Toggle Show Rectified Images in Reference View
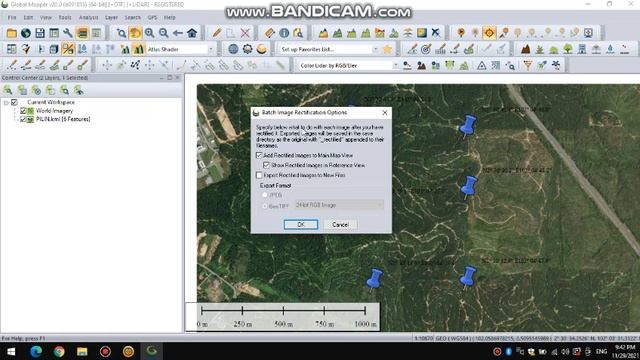The image size is (640, 360). [x=267, y=165]
